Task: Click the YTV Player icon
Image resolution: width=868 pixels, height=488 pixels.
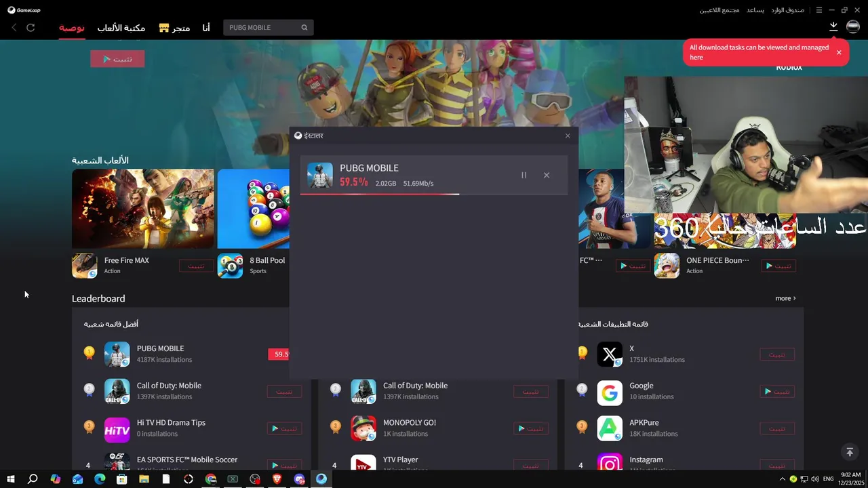Action: 363,464
